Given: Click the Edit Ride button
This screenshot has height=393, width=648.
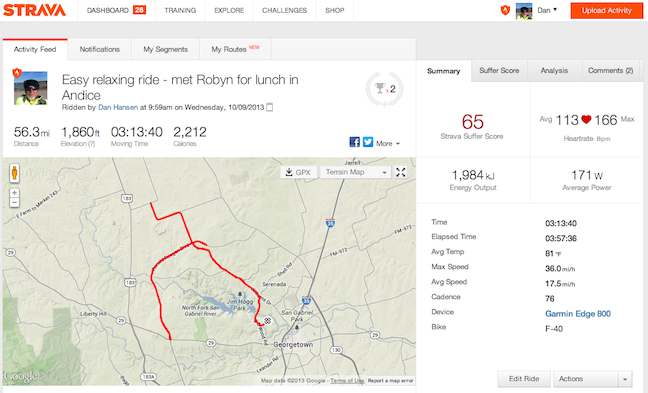Looking at the screenshot, I should [524, 379].
